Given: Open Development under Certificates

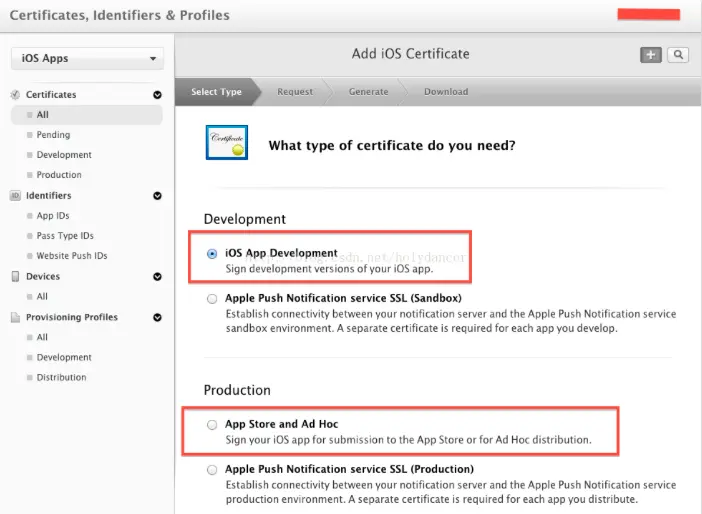Looking at the screenshot, I should click(64, 155).
